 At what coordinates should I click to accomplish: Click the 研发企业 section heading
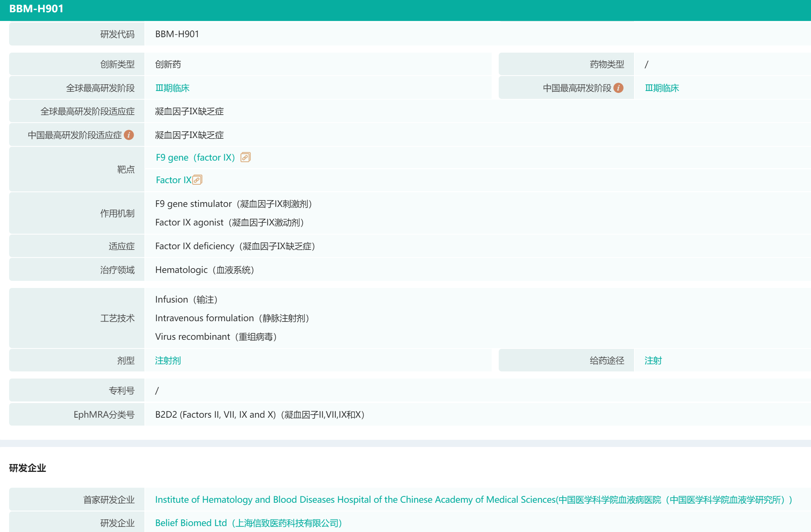pyautogui.click(x=28, y=468)
